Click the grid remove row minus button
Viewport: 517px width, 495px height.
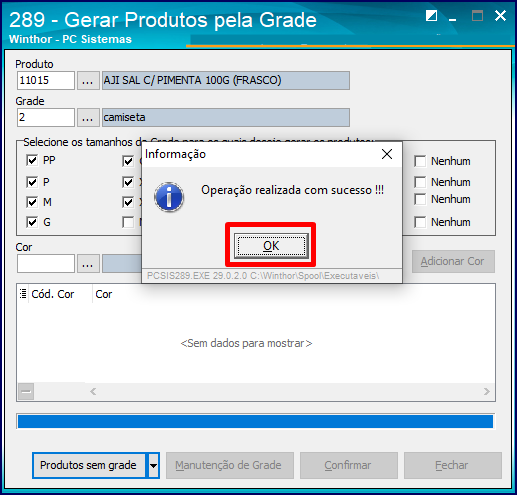pos(26,391)
